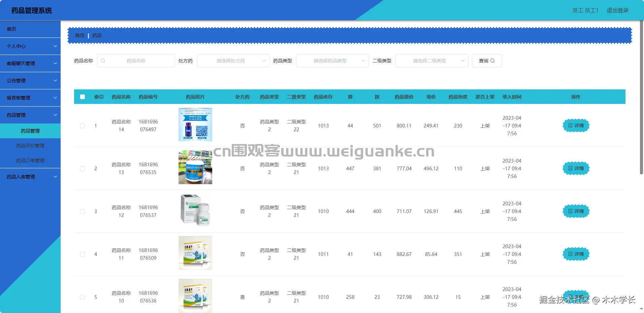
Task: Expand 公告管理 sidebar menu
Action: tap(30, 81)
